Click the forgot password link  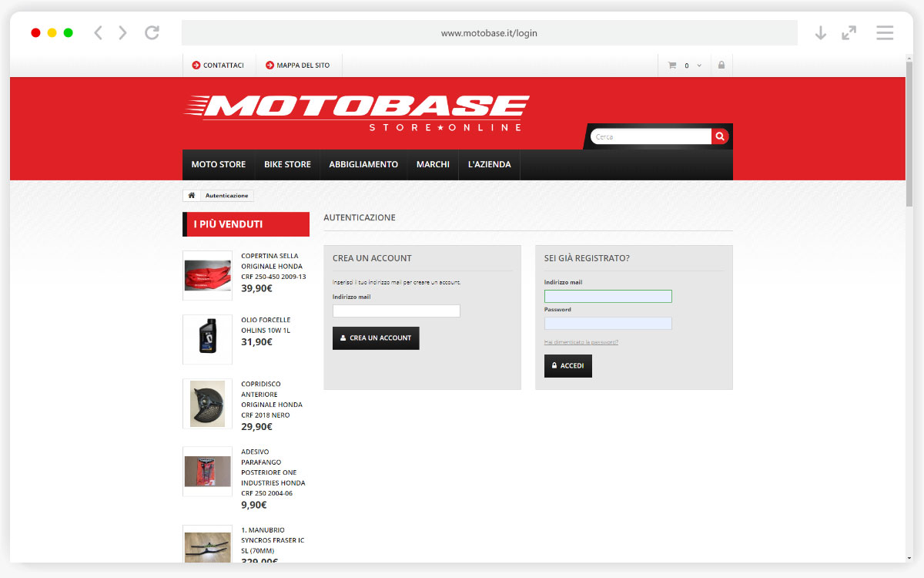point(581,342)
